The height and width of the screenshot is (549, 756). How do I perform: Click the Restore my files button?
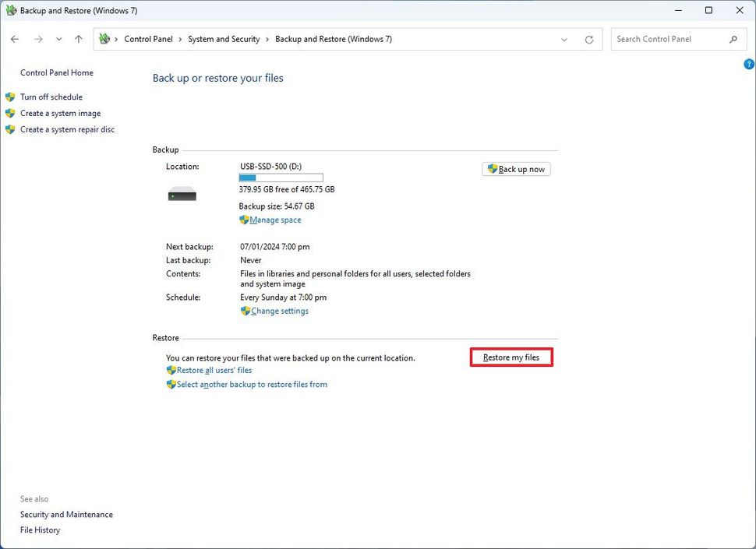coord(511,357)
